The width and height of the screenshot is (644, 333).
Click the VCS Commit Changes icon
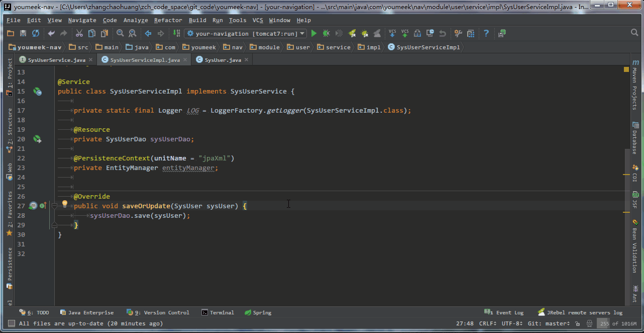coord(405,34)
